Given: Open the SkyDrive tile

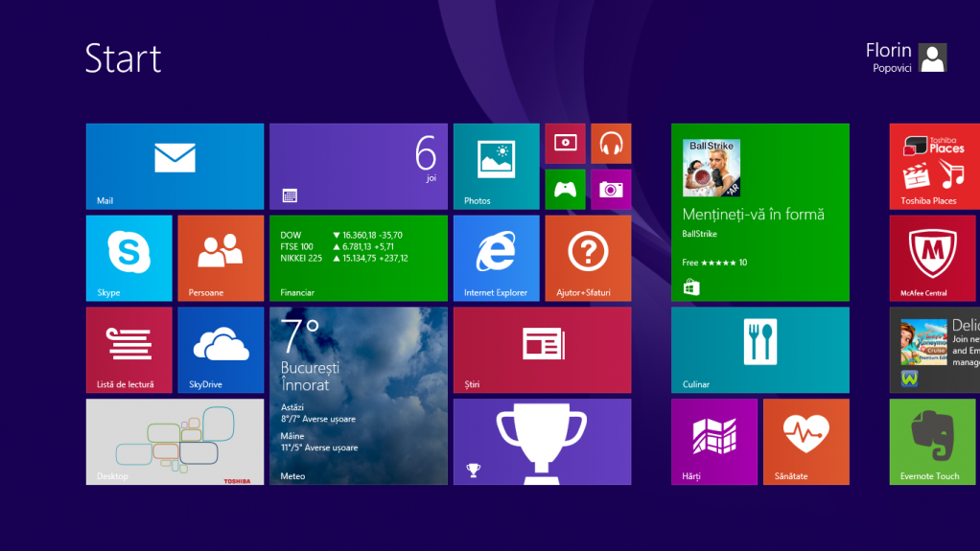Looking at the screenshot, I should pos(221,350).
